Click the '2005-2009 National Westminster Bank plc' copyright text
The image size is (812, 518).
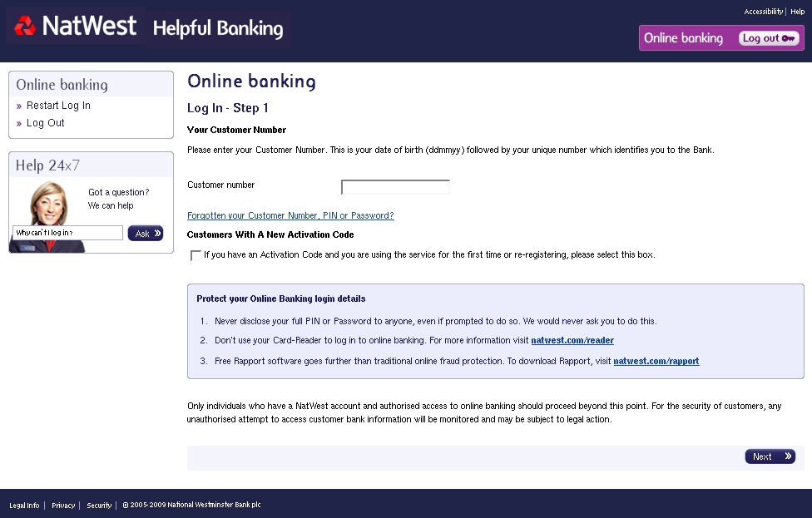point(191,505)
